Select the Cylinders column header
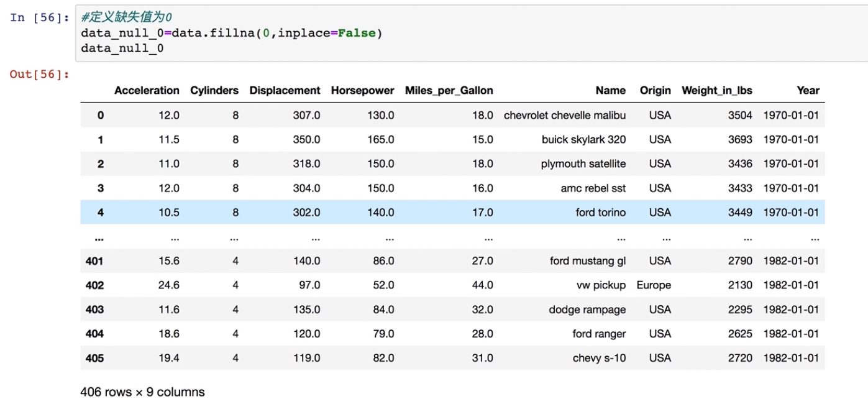The width and height of the screenshot is (868, 409). click(x=214, y=90)
